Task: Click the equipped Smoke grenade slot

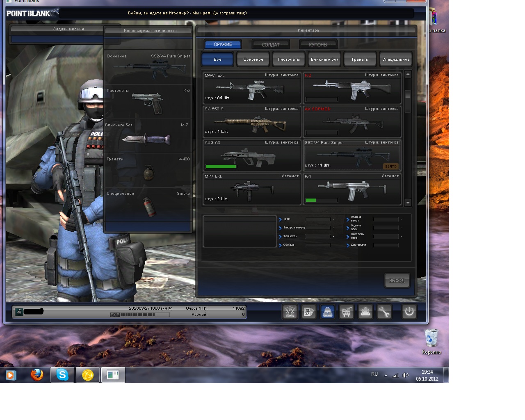Action: click(148, 205)
